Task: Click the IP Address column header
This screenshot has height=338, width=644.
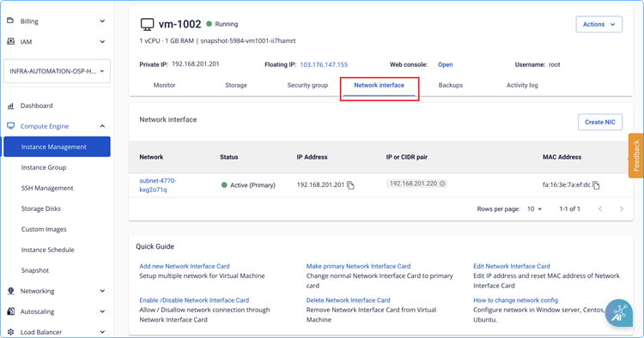Action: click(313, 157)
